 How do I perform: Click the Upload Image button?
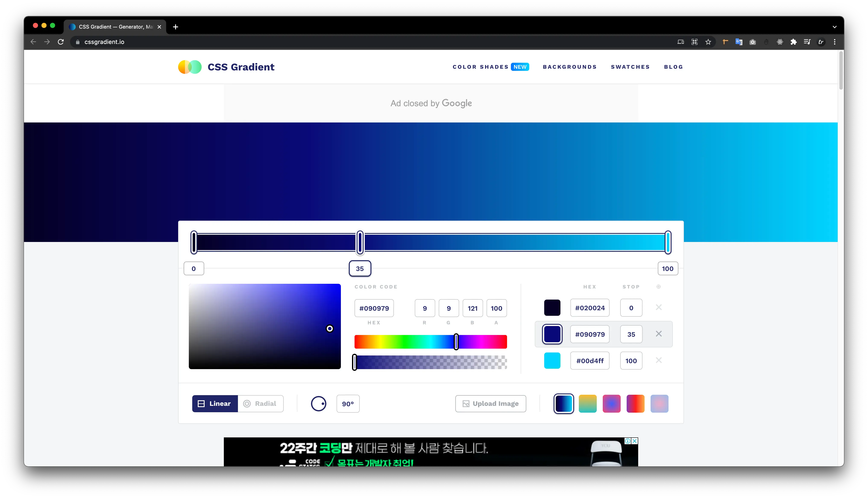tap(490, 404)
